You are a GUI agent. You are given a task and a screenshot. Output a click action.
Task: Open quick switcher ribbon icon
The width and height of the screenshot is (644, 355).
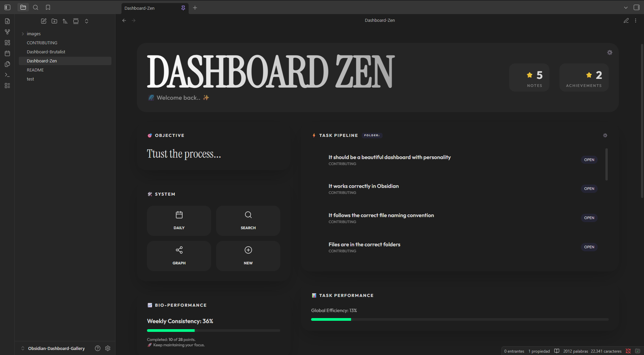[x=7, y=21]
